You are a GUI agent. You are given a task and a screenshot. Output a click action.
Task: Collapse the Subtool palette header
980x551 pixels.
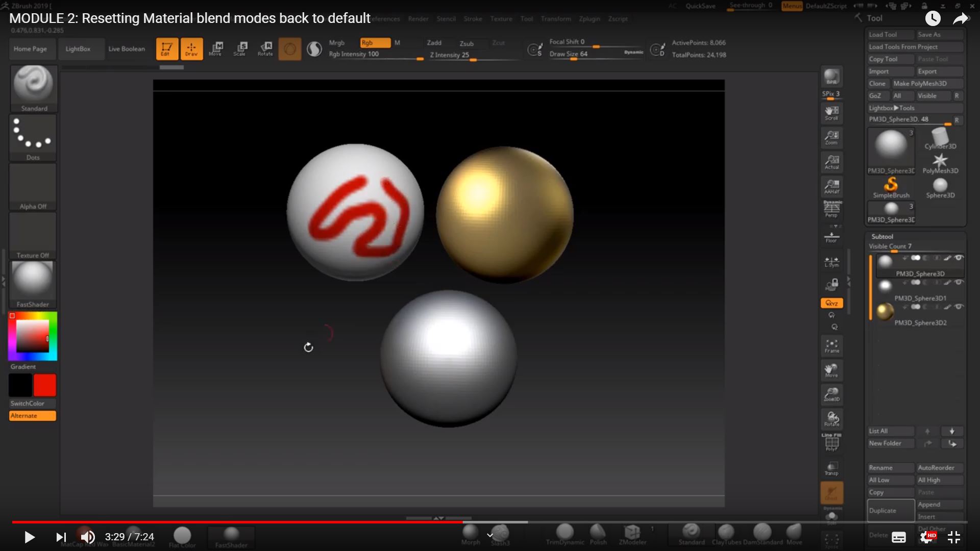coord(882,237)
